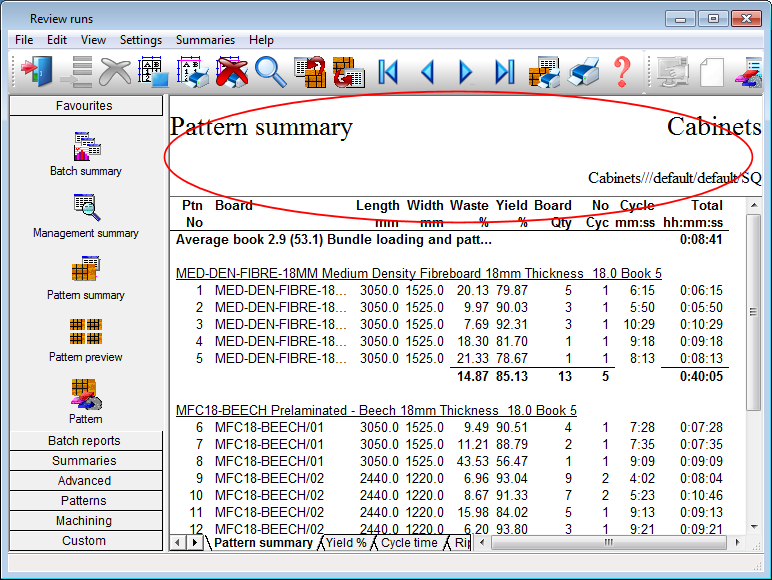Image resolution: width=772 pixels, height=580 pixels.
Task: Expand the Advanced sidebar group
Action: (x=86, y=481)
